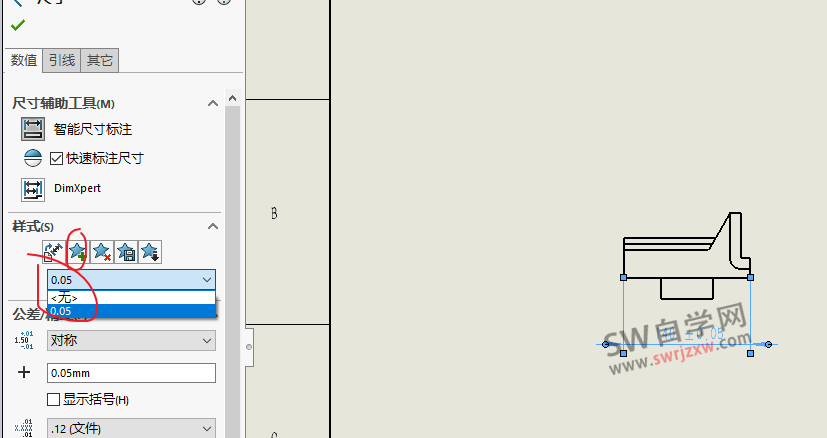Toggle the 显示括号 checkbox
The width and height of the screenshot is (827, 438).
pos(53,399)
